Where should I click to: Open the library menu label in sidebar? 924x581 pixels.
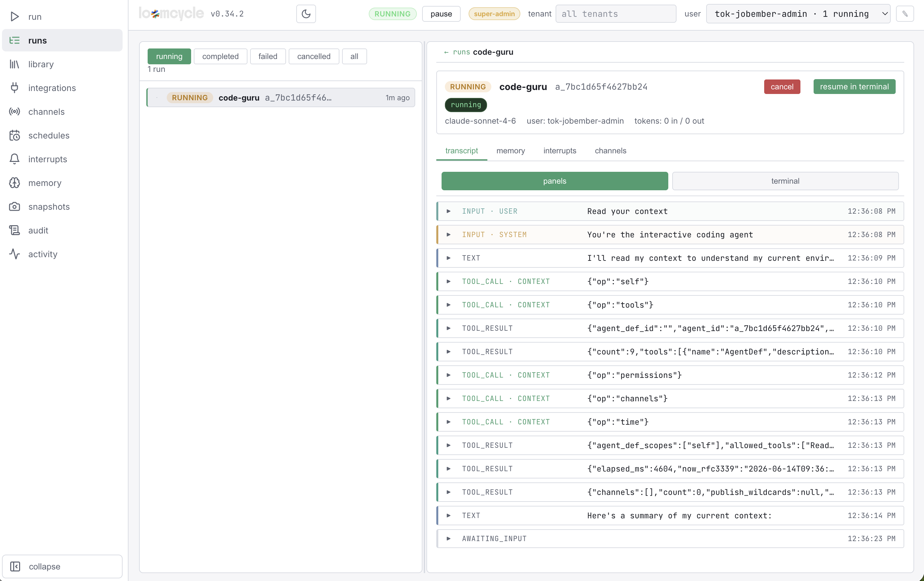coord(41,64)
